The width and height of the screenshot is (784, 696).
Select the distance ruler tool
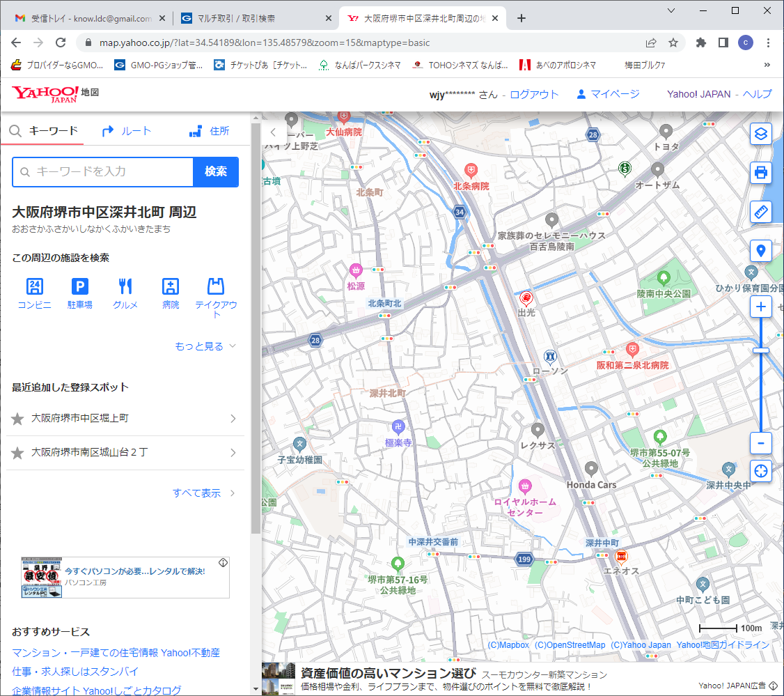[760, 212]
